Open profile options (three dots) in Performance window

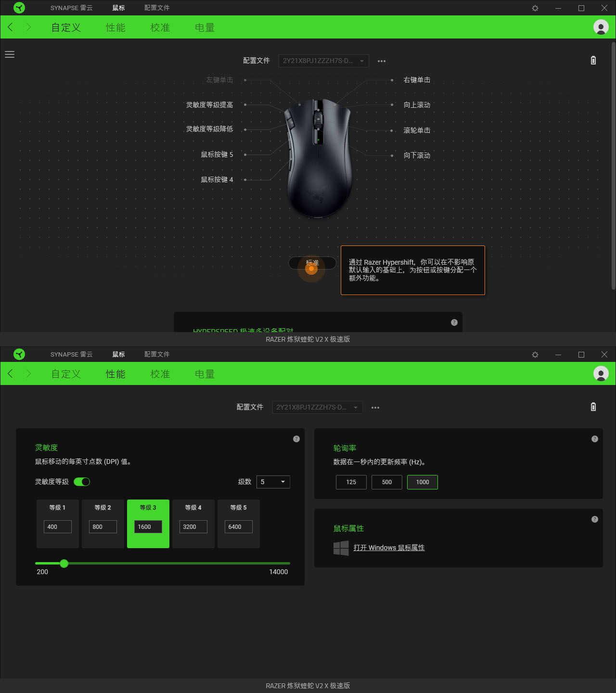375,408
